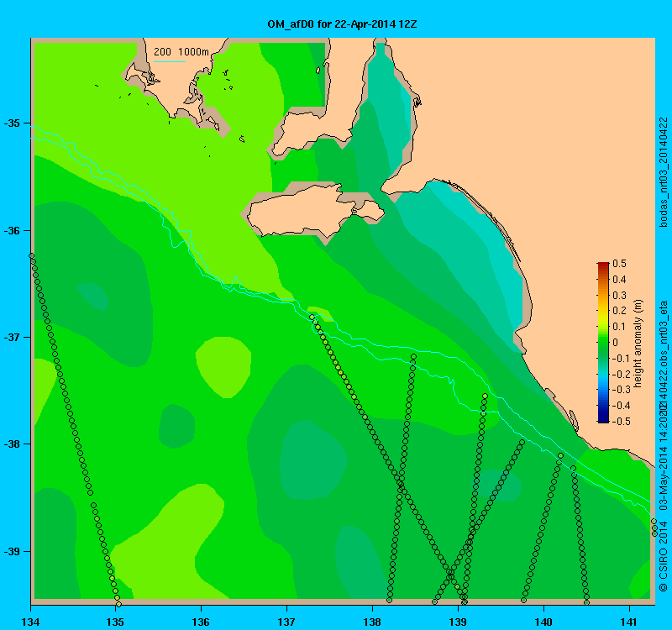The width and height of the screenshot is (672, 630).
Task: Click the 0.3 value on the colorbar
Action: [619, 296]
